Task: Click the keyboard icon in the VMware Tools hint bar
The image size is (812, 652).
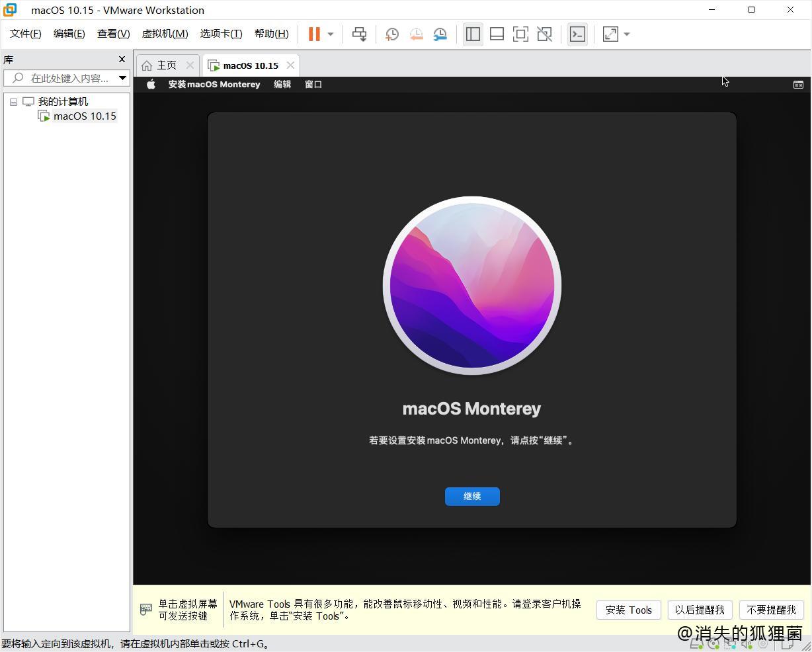Action: tap(146, 609)
